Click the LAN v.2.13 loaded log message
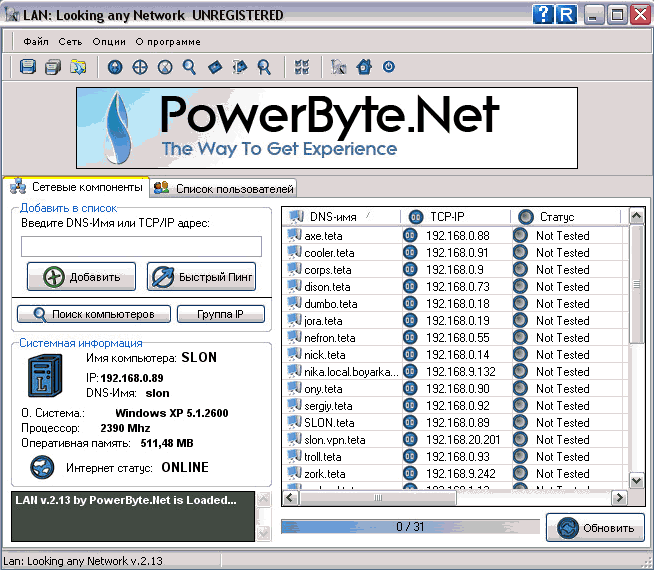The height and width of the screenshot is (570, 654). click(126, 500)
